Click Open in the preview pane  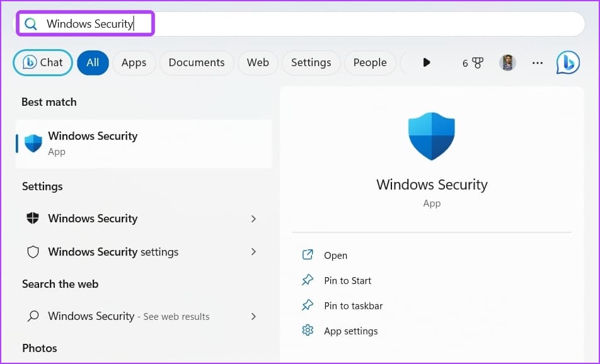[335, 256]
